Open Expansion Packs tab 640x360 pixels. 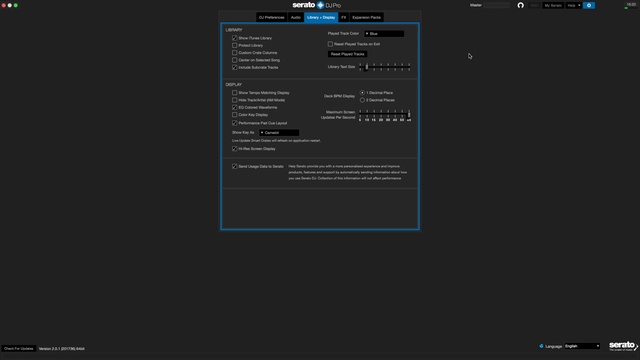tap(367, 18)
